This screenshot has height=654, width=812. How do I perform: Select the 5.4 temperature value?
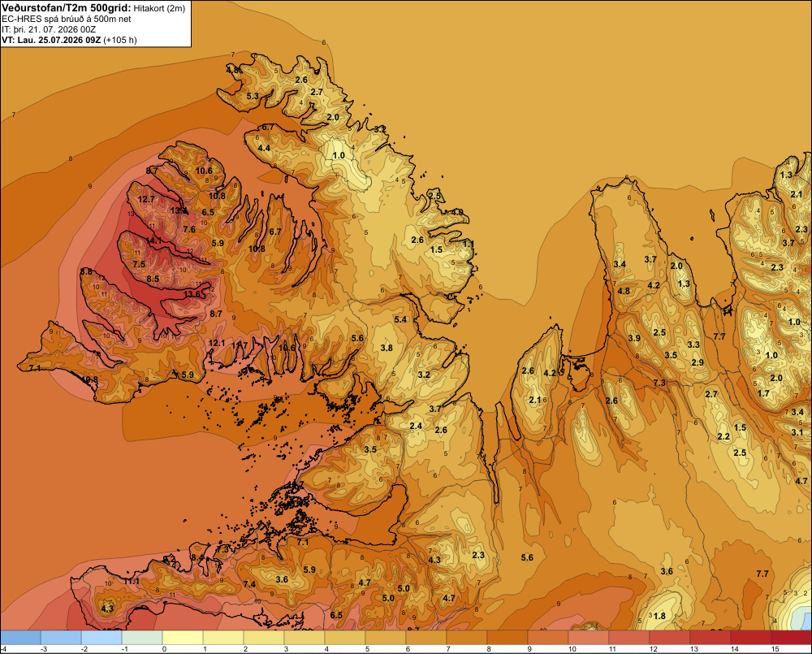pyautogui.click(x=400, y=320)
